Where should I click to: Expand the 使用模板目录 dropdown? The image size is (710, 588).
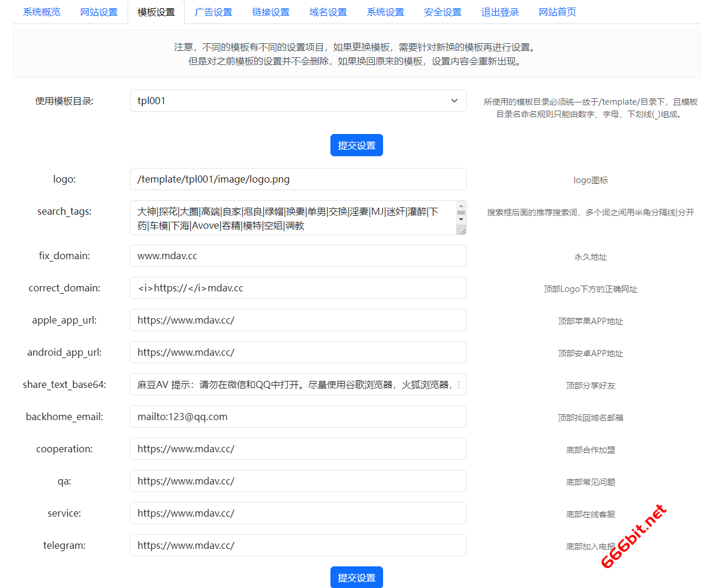pos(298,101)
